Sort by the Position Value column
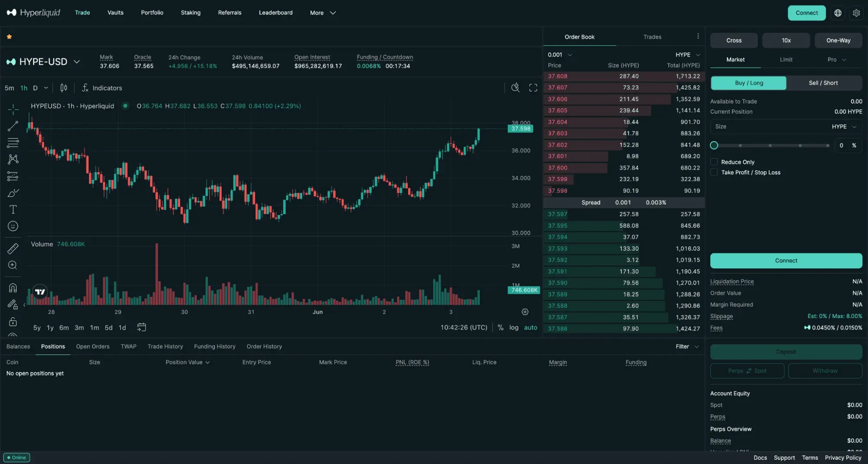 188,362
